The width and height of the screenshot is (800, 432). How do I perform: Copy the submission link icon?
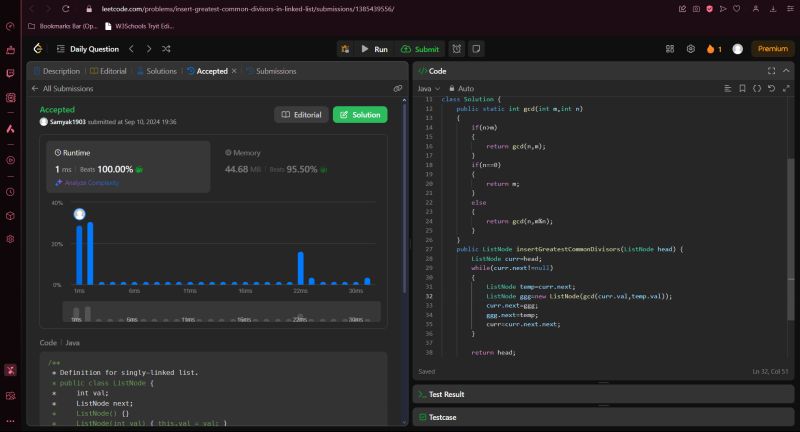point(397,89)
